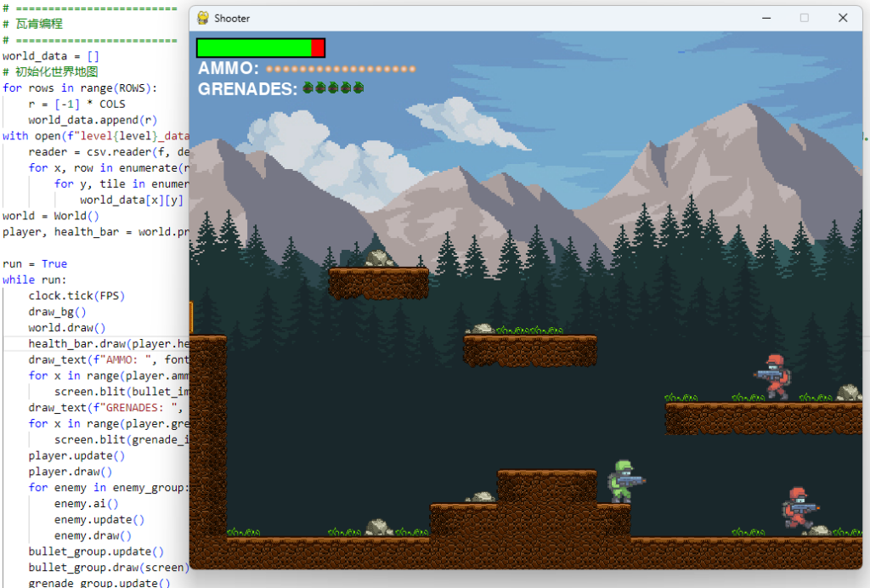This screenshot has width=870, height=588.
Task: Place cursor on the 'world = World()' line
Action: (x=51, y=216)
